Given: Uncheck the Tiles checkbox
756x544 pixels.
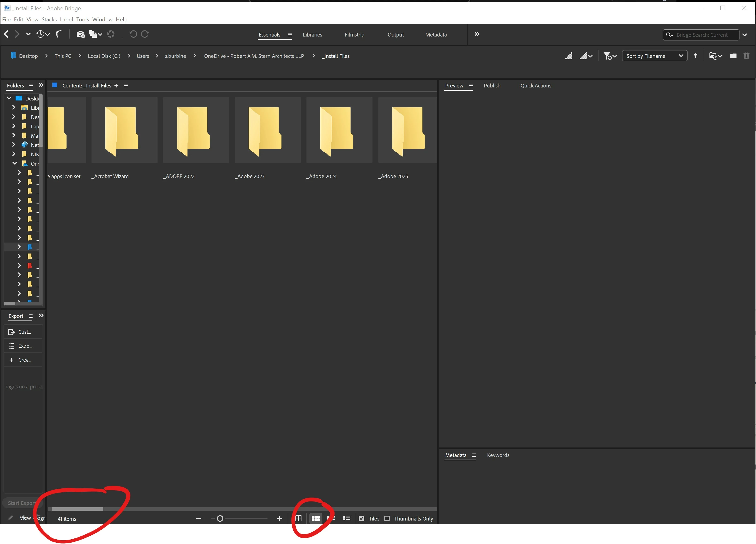Looking at the screenshot, I should pos(361,518).
